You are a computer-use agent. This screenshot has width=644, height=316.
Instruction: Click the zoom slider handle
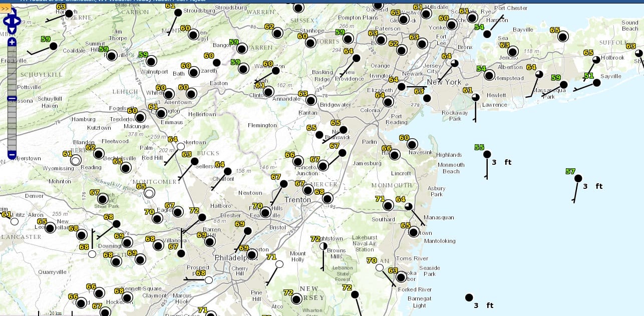pos(12,99)
